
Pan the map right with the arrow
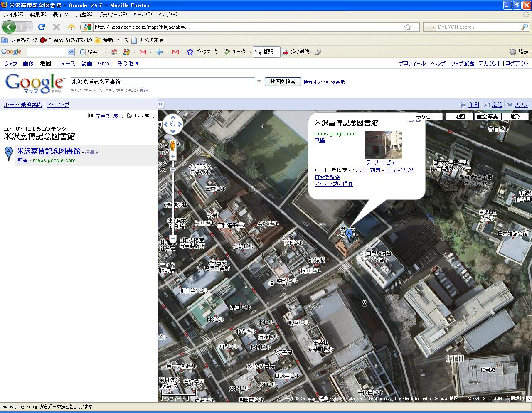coord(180,124)
